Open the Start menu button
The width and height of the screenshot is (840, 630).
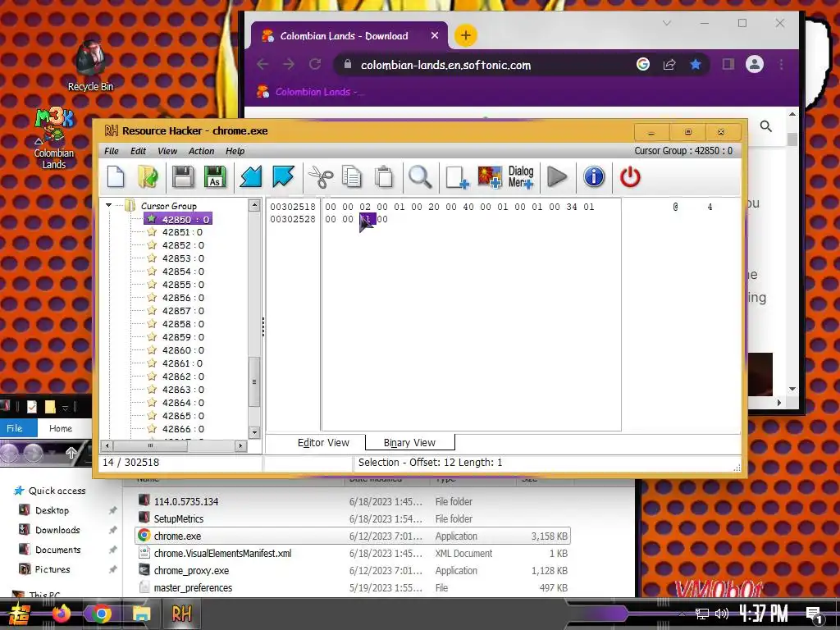pos(19,614)
